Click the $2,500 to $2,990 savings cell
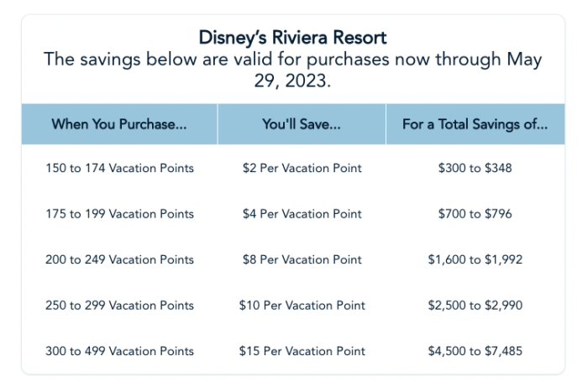Image resolution: width=588 pixels, height=387 pixels. [475, 306]
